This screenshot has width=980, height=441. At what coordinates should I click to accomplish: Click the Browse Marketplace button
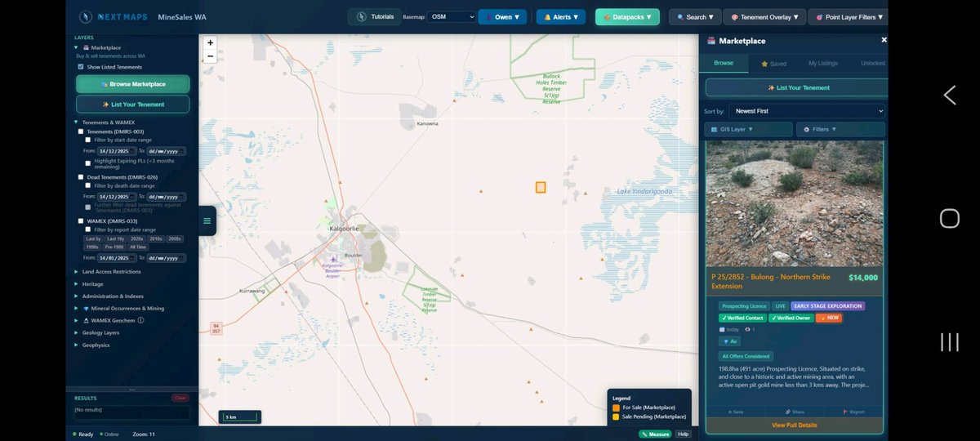tap(133, 84)
